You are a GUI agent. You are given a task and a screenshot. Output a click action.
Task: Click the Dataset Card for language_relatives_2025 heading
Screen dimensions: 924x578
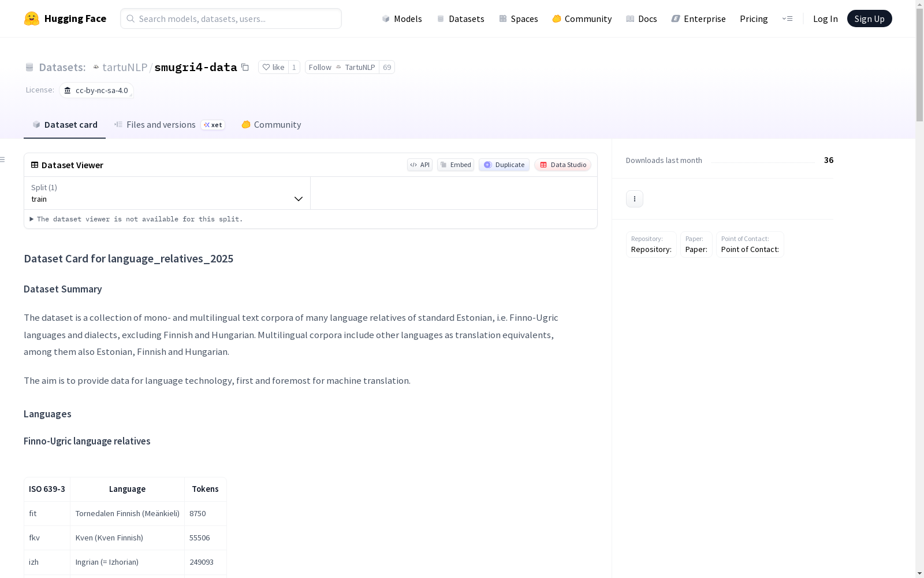click(x=129, y=258)
